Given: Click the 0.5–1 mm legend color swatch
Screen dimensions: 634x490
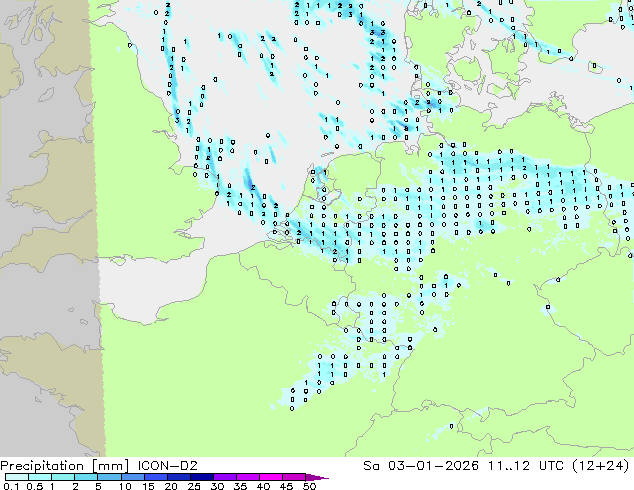Looking at the screenshot, I should pos(40,477).
